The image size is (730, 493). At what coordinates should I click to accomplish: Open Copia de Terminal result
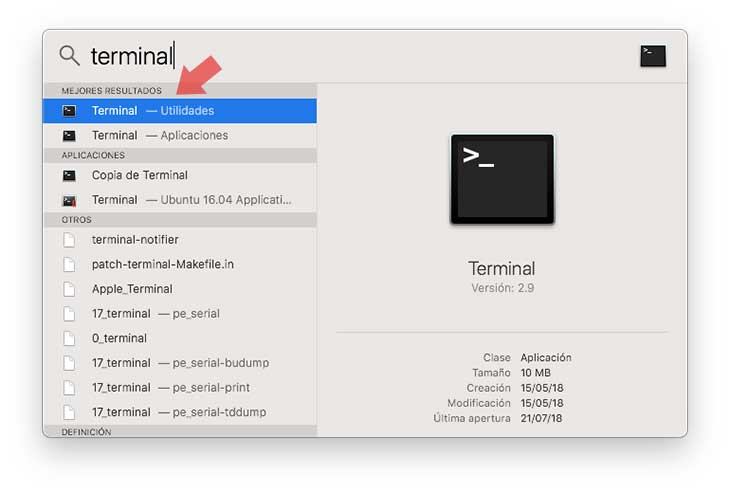180,176
